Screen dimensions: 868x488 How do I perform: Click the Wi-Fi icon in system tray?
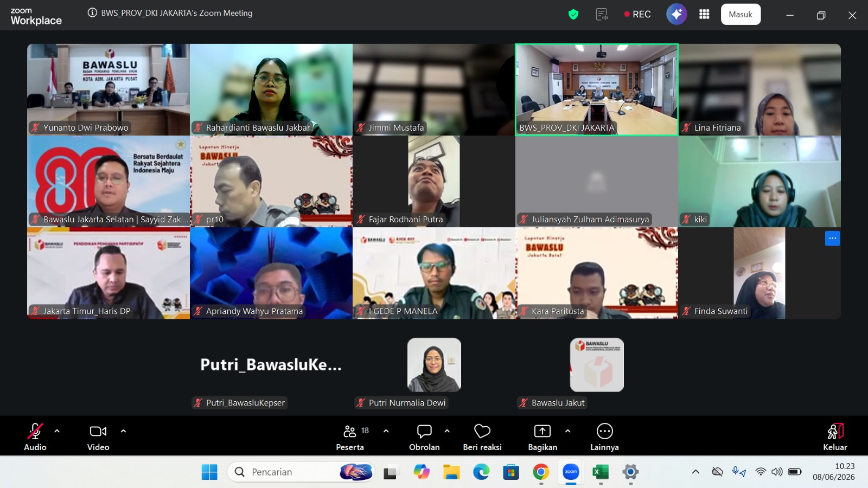coord(761,472)
